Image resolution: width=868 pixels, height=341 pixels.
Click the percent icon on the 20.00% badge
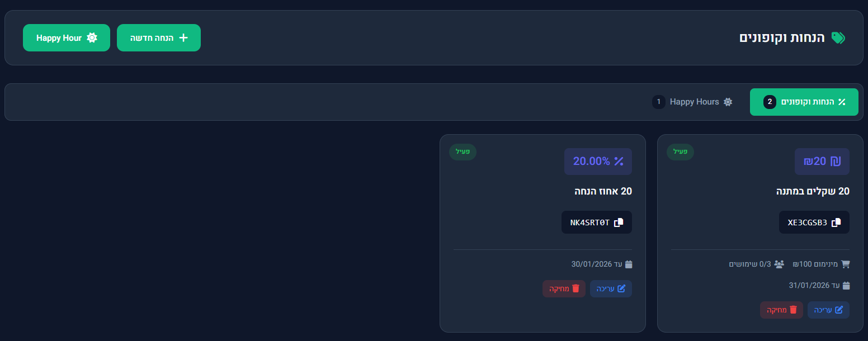[x=619, y=162]
